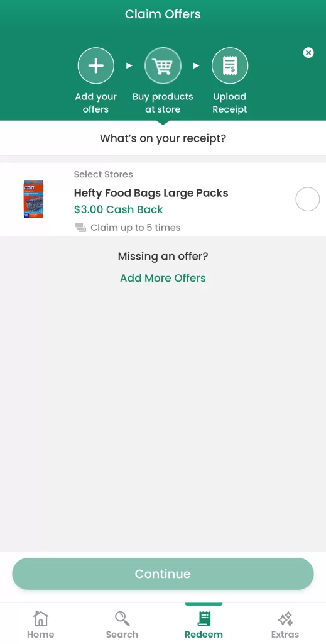Open the Search tab
The width and height of the screenshot is (326, 644).
pyautogui.click(x=122, y=625)
